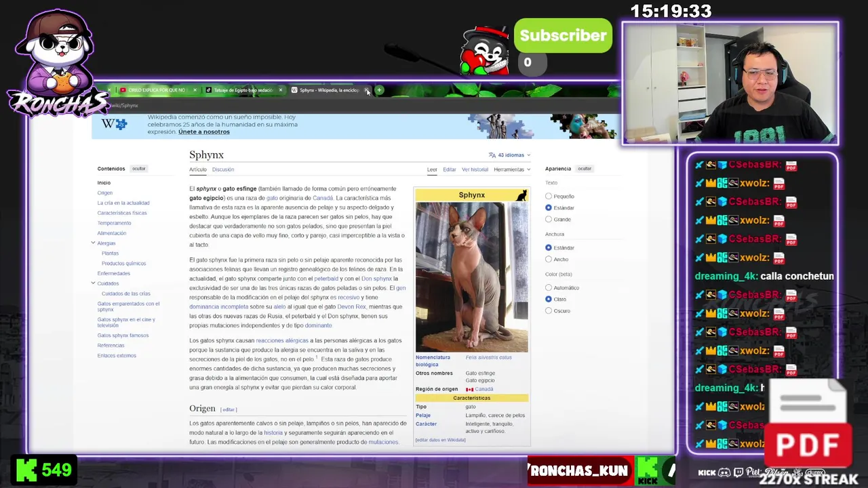This screenshot has height=488, width=868.
Task: Go to Alimentación in contents
Action: (x=112, y=233)
